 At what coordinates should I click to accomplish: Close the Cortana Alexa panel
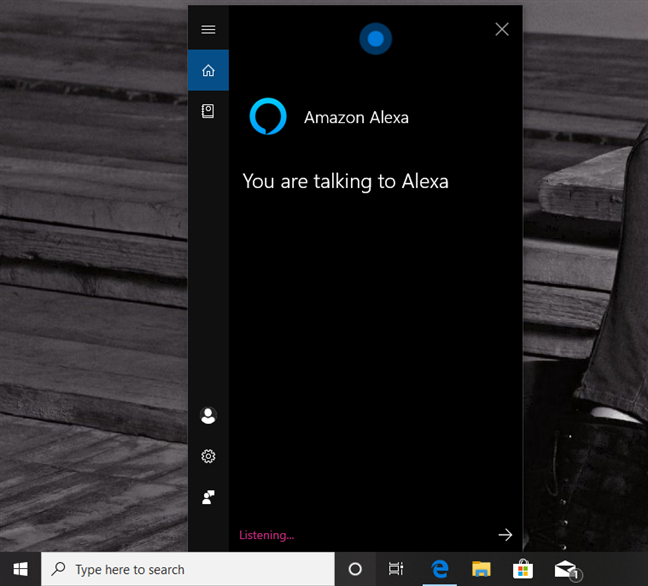click(502, 29)
